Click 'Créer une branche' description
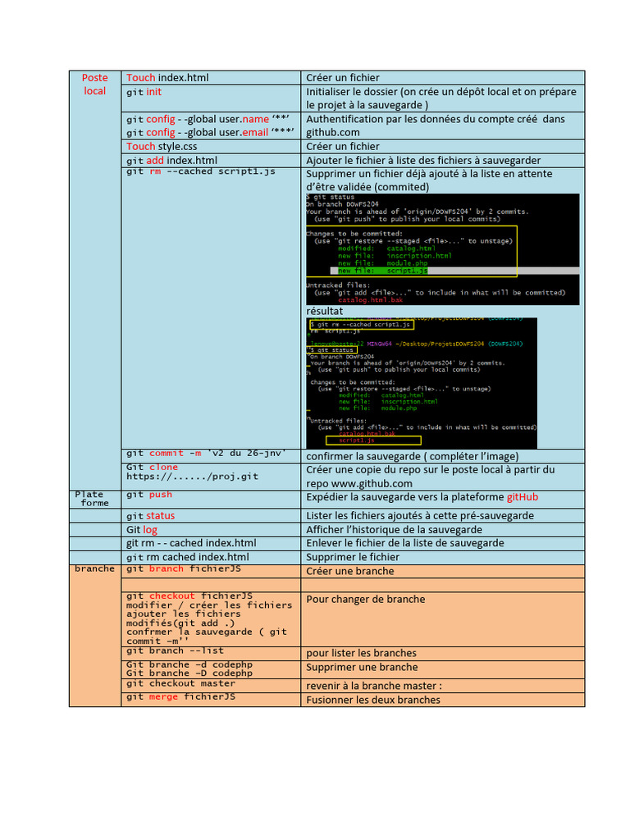 tap(349, 571)
